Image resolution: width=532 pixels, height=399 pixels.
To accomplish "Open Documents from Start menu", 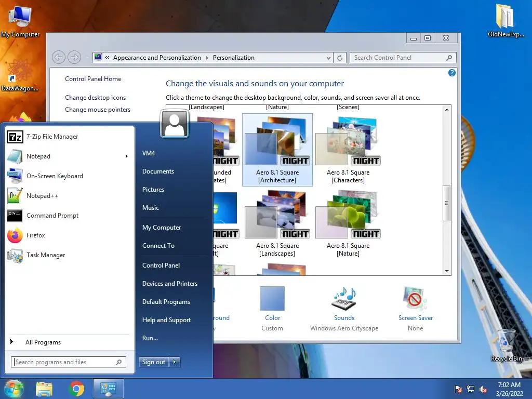I will pyautogui.click(x=158, y=171).
